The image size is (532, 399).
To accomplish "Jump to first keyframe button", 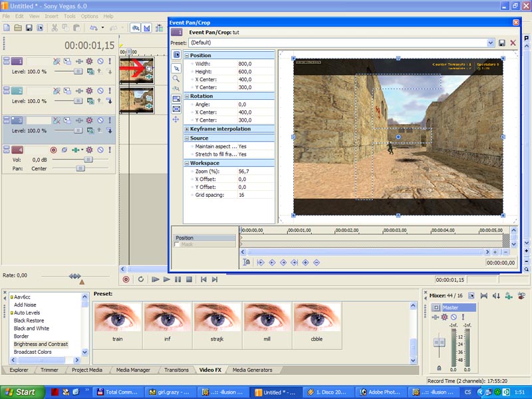I will (x=261, y=262).
